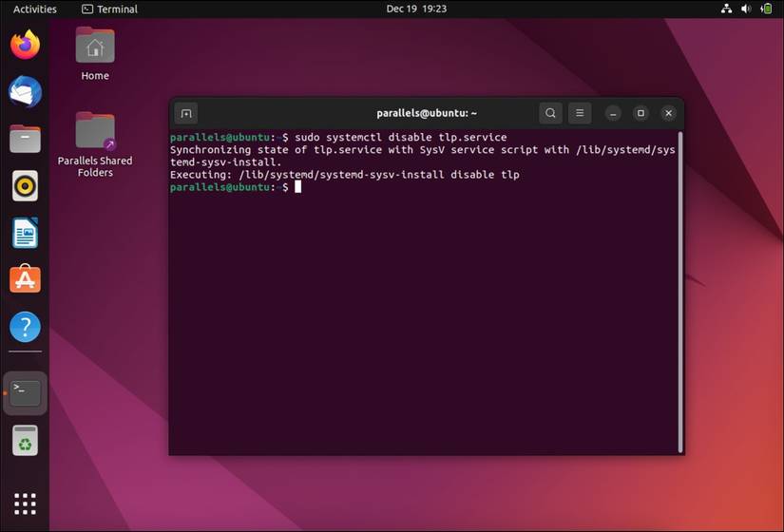The width and height of the screenshot is (784, 532).
Task: Launch Rhythmbox music player from the dock
Action: pos(25,186)
